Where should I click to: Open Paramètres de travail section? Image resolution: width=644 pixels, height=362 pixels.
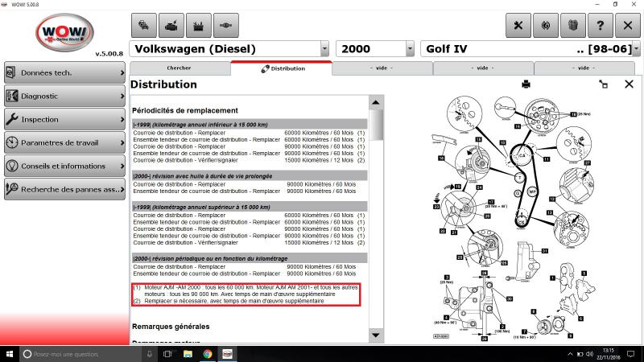pyautogui.click(x=65, y=143)
